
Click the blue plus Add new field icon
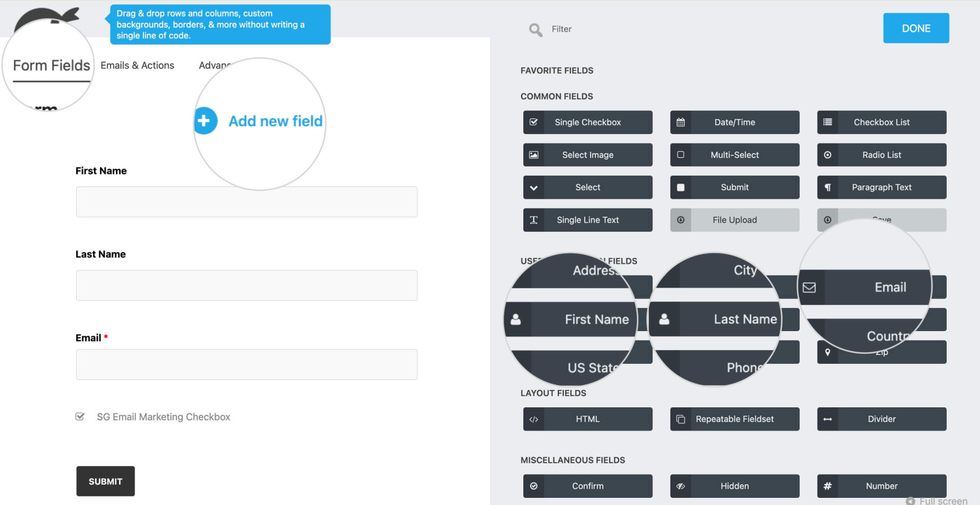click(x=204, y=121)
